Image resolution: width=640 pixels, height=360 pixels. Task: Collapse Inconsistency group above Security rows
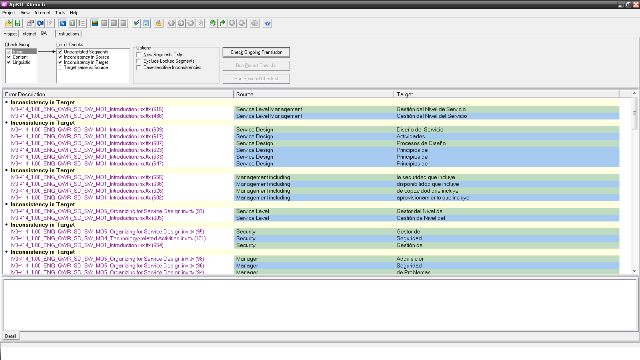(x=7, y=225)
